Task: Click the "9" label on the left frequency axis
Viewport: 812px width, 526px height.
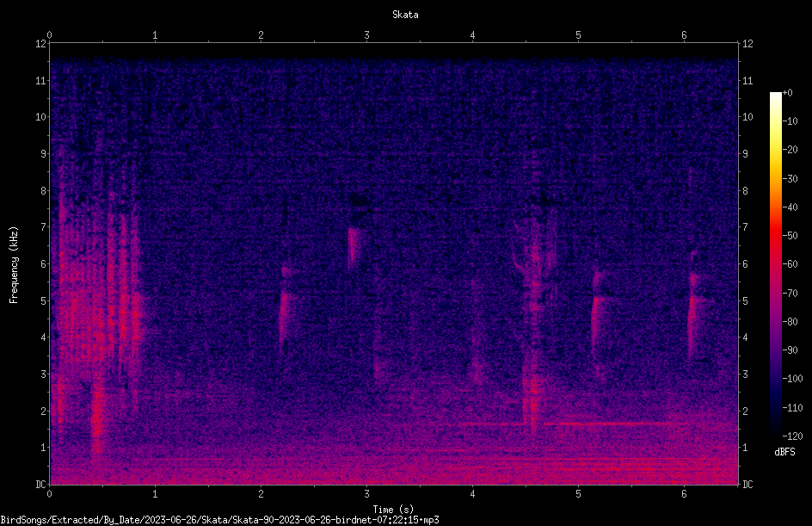Action: (43, 154)
